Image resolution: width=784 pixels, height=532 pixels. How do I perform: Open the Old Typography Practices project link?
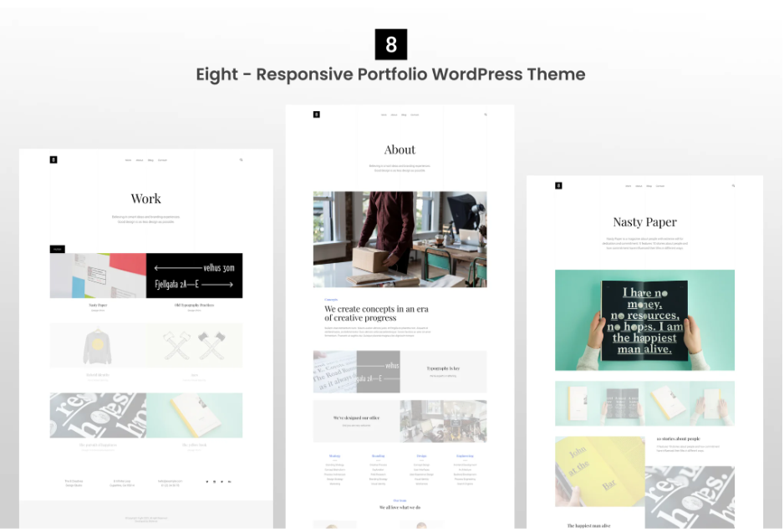194,305
